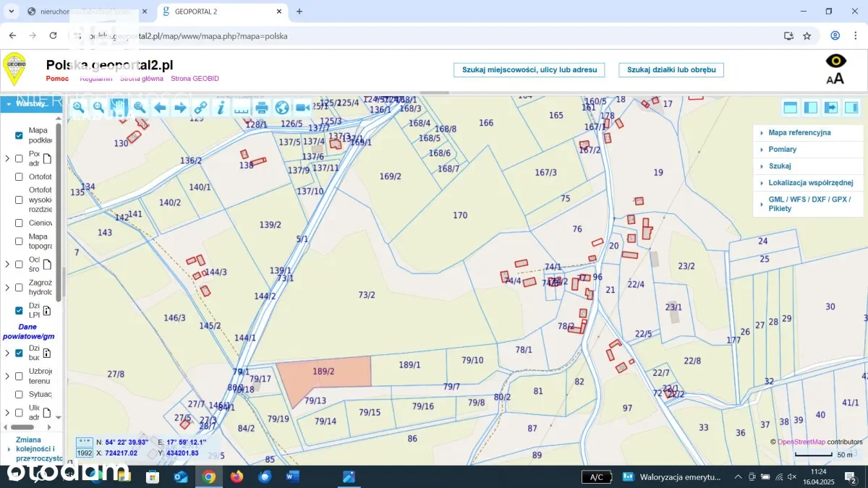
Task: Expand Lokalizacja współrzędnej section
Action: pyautogui.click(x=810, y=183)
